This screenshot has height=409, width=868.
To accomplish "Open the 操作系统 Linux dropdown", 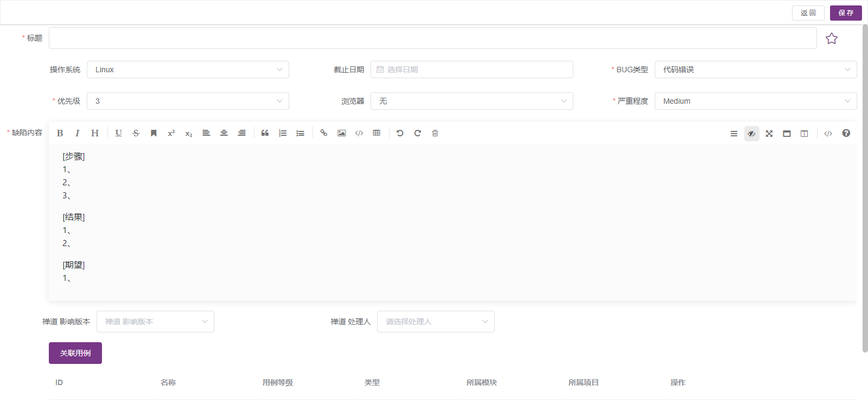I will (188, 70).
